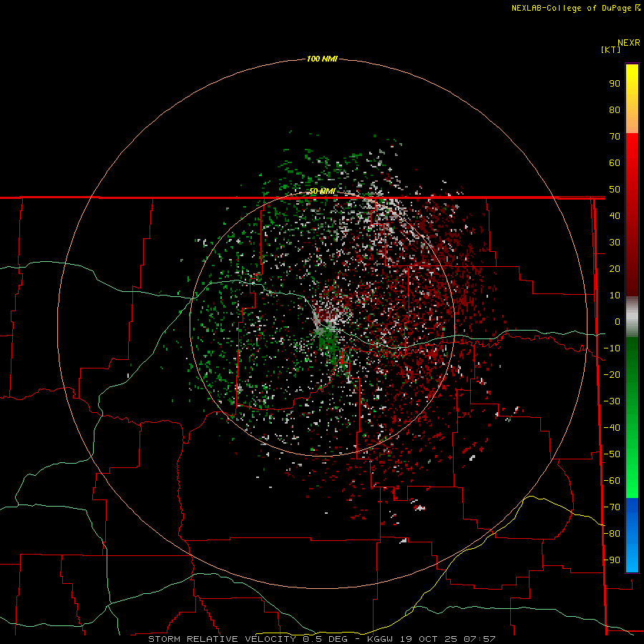
Task: Click the 100 NMI range ring label
Action: tap(322, 59)
